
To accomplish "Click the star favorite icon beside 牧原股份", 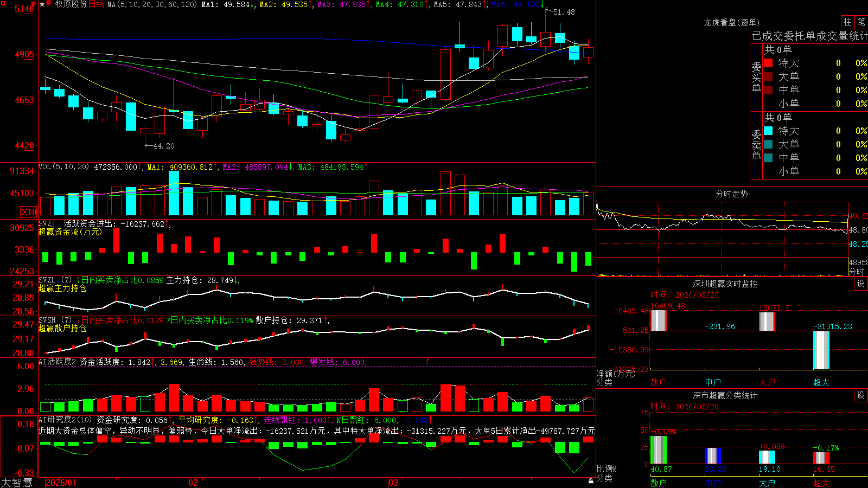I will click(x=42, y=4).
